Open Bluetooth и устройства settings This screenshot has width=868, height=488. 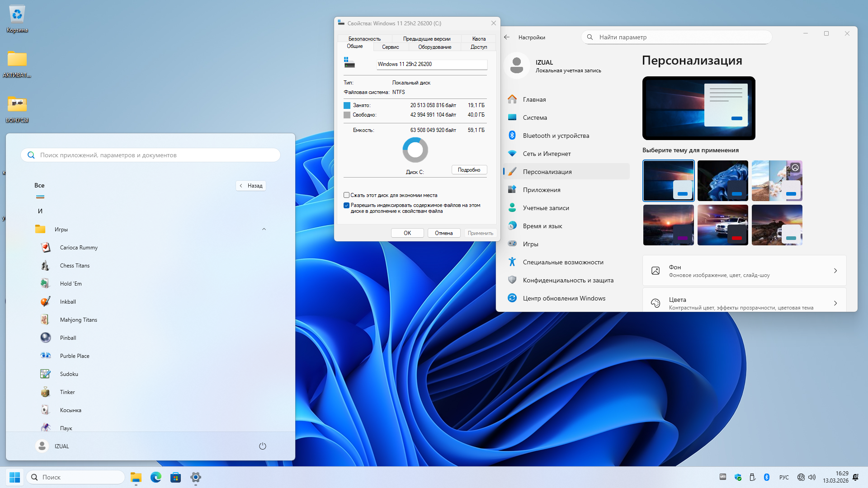click(556, 136)
